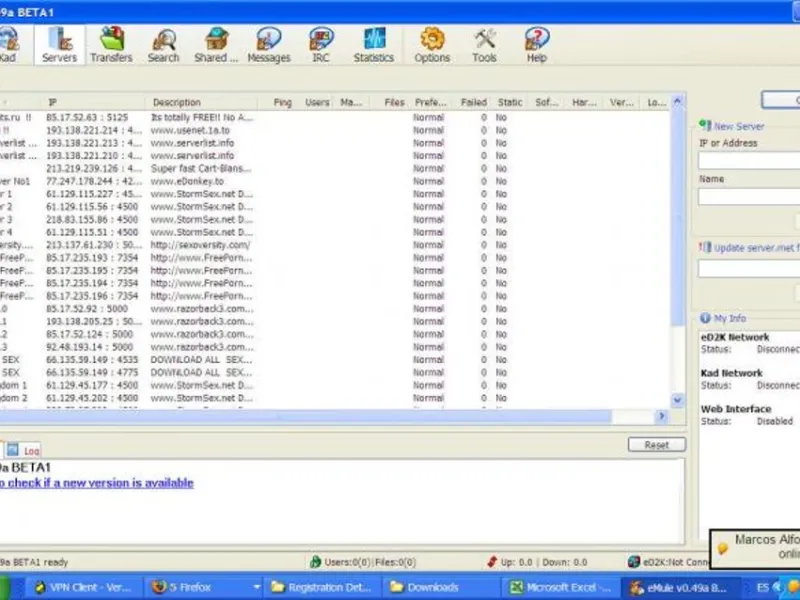Open the check for new version link
Screen dimensions: 800x600
(96, 483)
